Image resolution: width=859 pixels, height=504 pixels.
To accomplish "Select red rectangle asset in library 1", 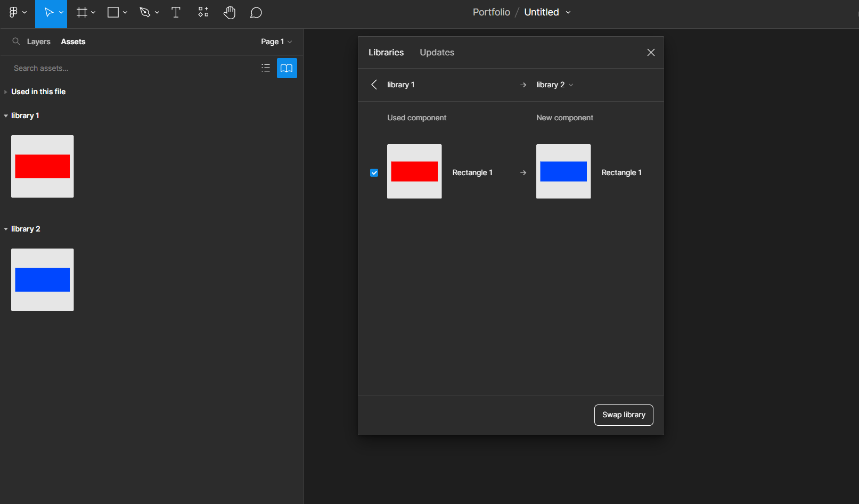I will point(43,167).
